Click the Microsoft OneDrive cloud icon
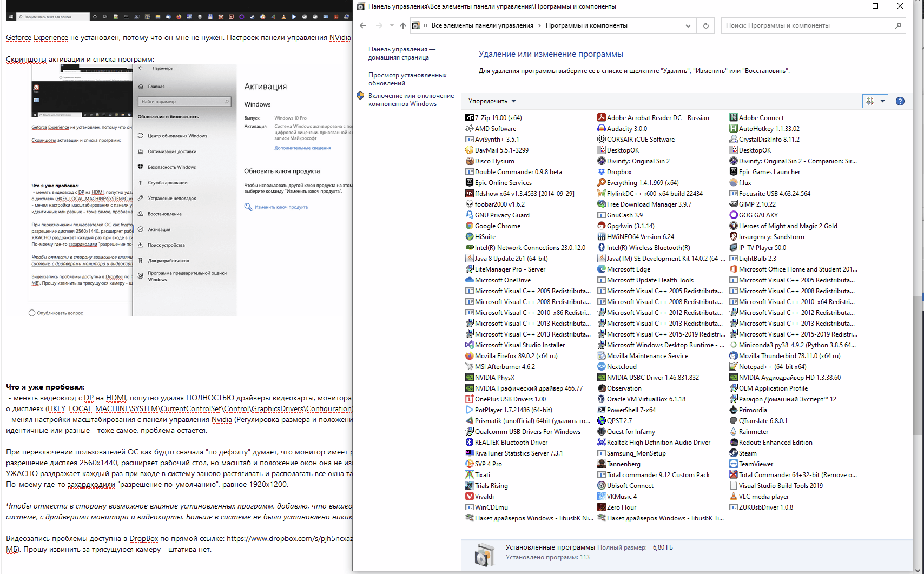This screenshot has height=574, width=924. [470, 280]
